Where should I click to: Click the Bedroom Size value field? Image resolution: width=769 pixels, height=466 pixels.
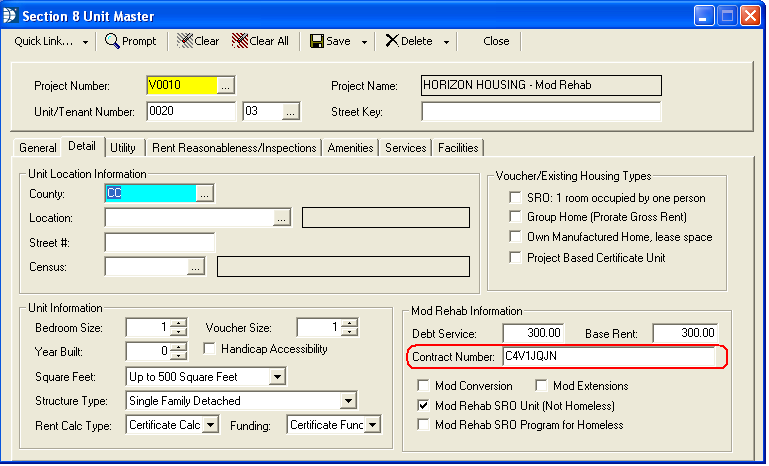[149, 328]
